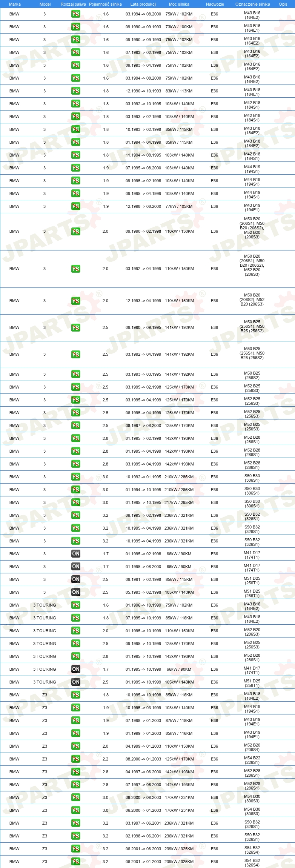
Task: Select the ON icon for 09.1991 -> 02.1998 row
Action: click(75, 579)
